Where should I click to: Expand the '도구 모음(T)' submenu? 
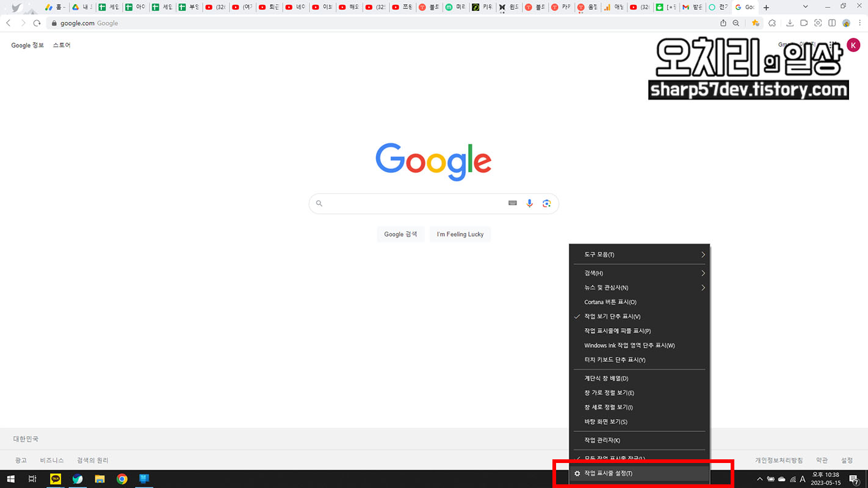tap(639, 254)
